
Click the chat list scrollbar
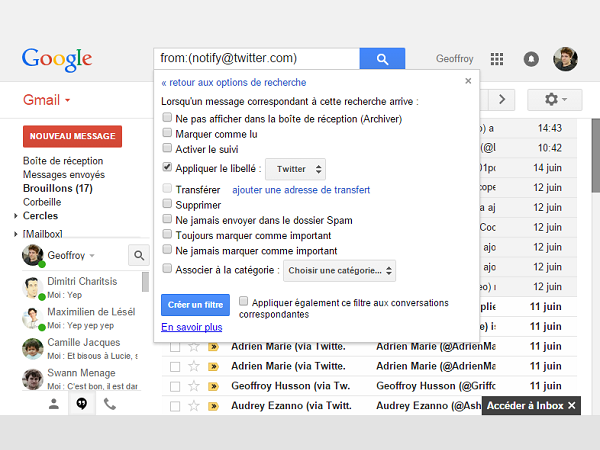point(145,282)
